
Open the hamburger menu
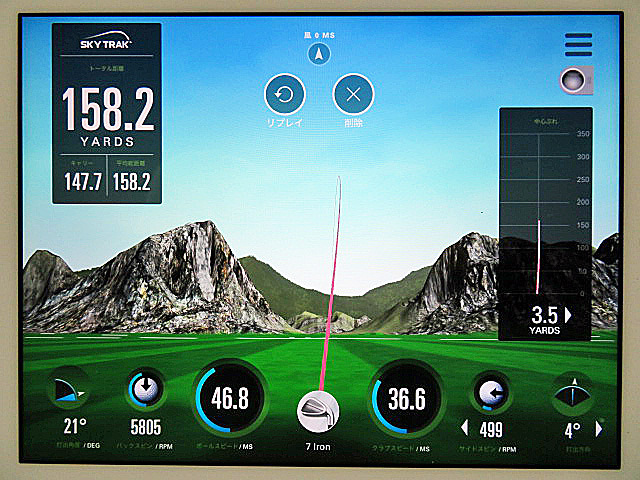(x=578, y=44)
